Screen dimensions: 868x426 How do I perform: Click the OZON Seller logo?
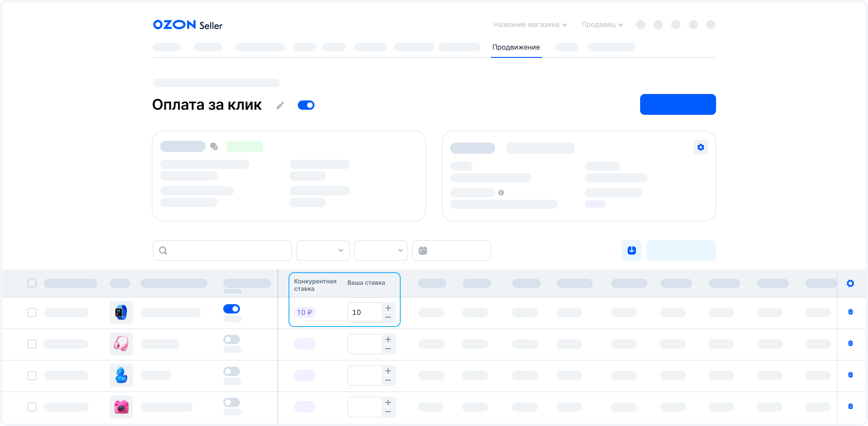click(x=188, y=25)
